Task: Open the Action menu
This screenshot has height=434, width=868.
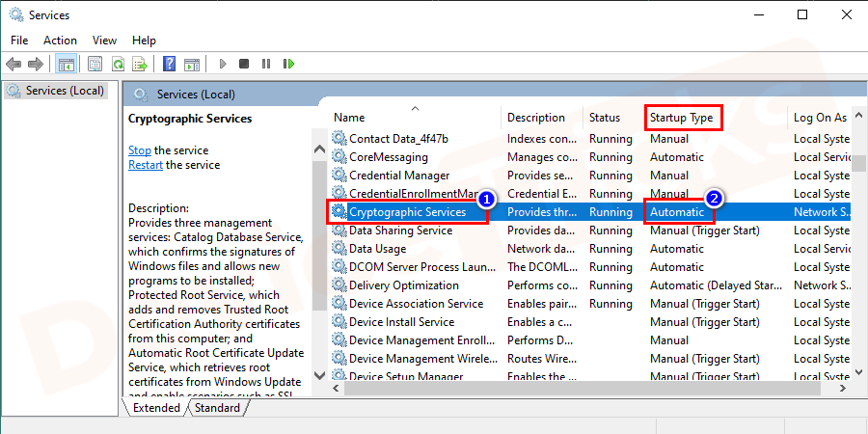Action: pyautogui.click(x=60, y=40)
